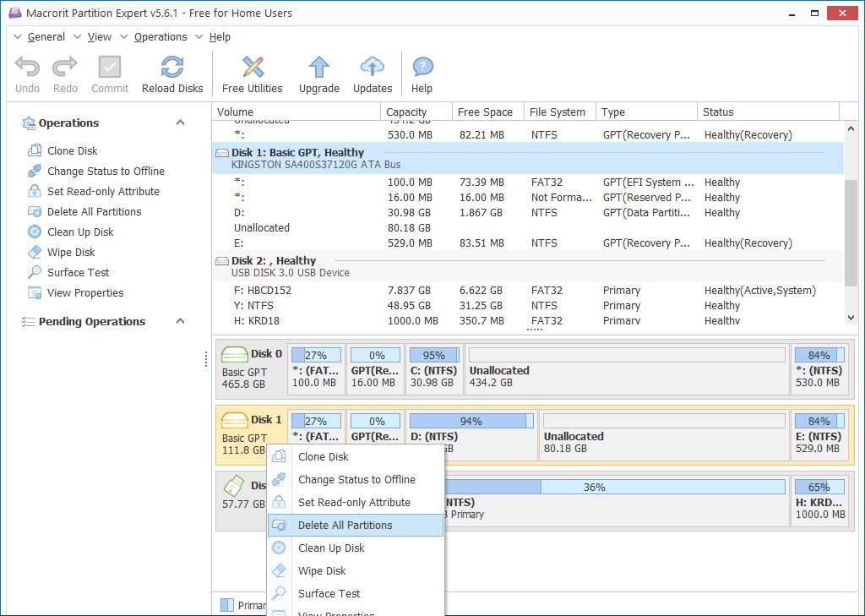
Task: Open the General menu
Action: coord(46,36)
